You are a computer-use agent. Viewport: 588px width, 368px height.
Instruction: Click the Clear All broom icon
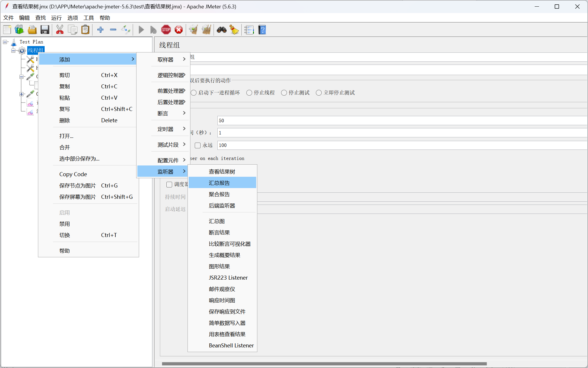pyautogui.click(x=206, y=30)
